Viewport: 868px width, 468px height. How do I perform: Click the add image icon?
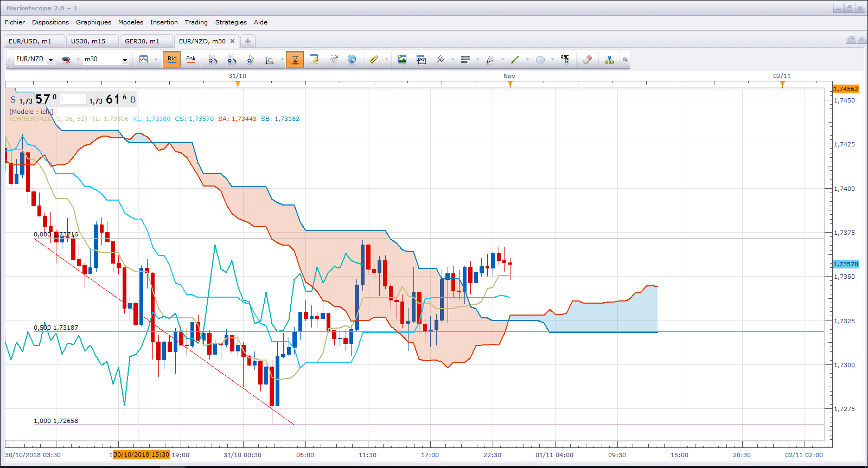(x=402, y=60)
